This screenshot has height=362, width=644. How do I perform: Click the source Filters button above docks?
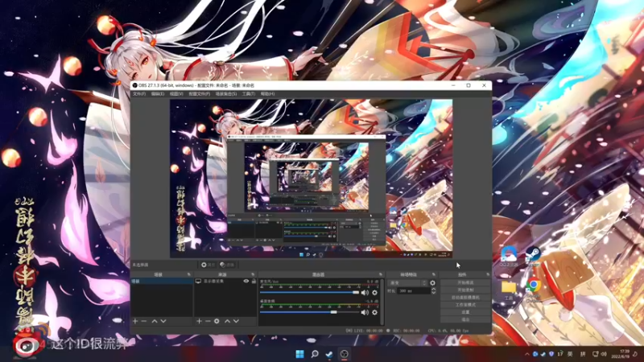(x=227, y=265)
